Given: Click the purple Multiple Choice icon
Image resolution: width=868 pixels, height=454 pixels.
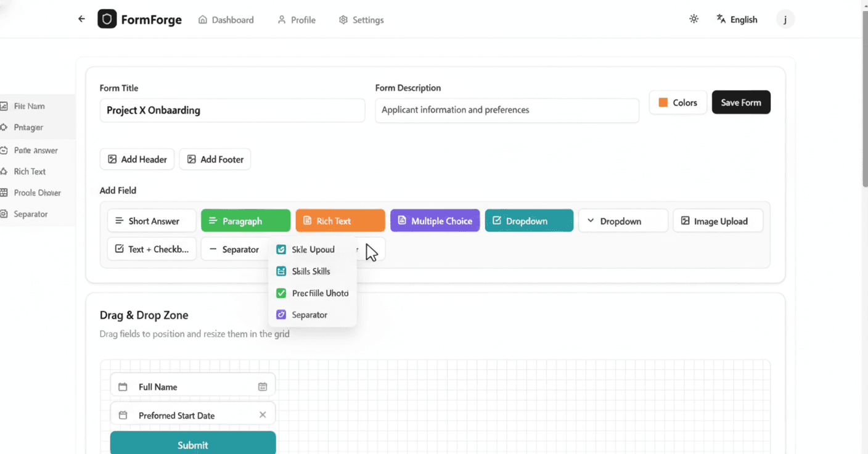Looking at the screenshot, I should [x=402, y=220].
